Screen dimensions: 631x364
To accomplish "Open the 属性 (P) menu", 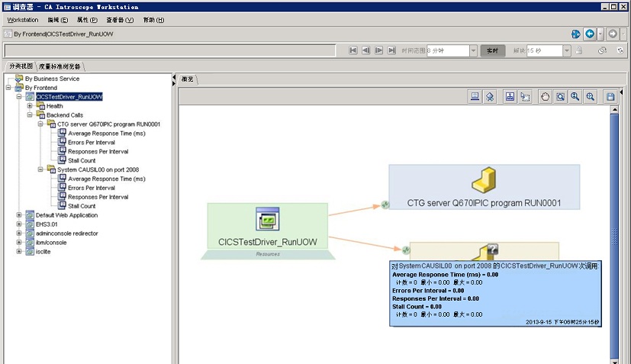I will pyautogui.click(x=87, y=20).
